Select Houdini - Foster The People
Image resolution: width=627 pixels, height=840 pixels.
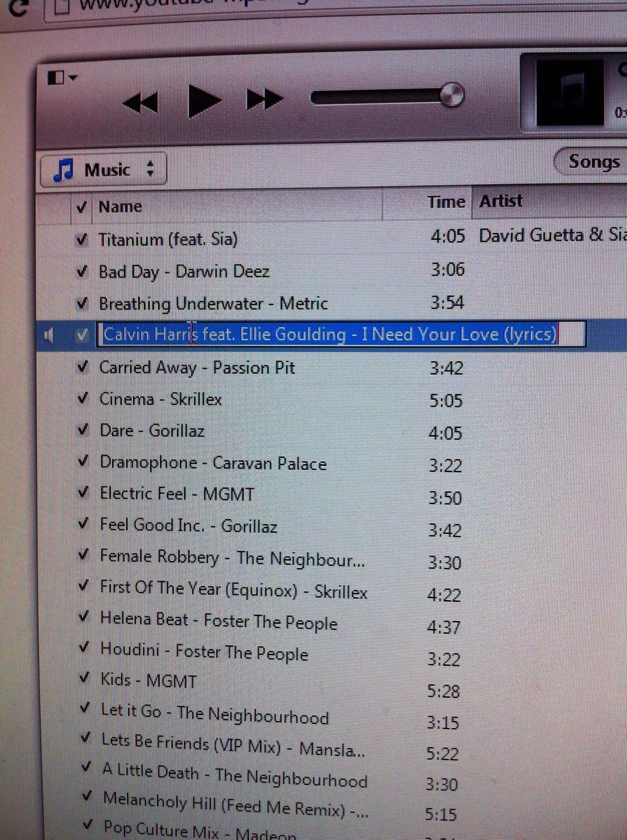click(x=204, y=651)
